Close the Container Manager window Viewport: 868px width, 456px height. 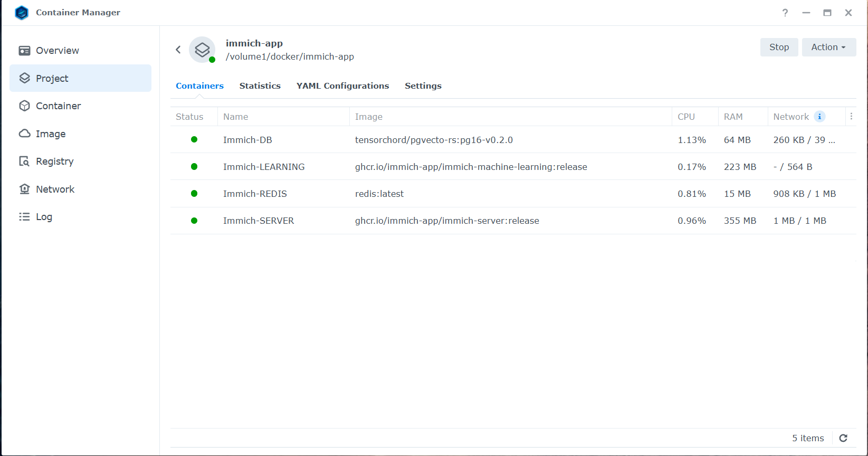pyautogui.click(x=848, y=13)
